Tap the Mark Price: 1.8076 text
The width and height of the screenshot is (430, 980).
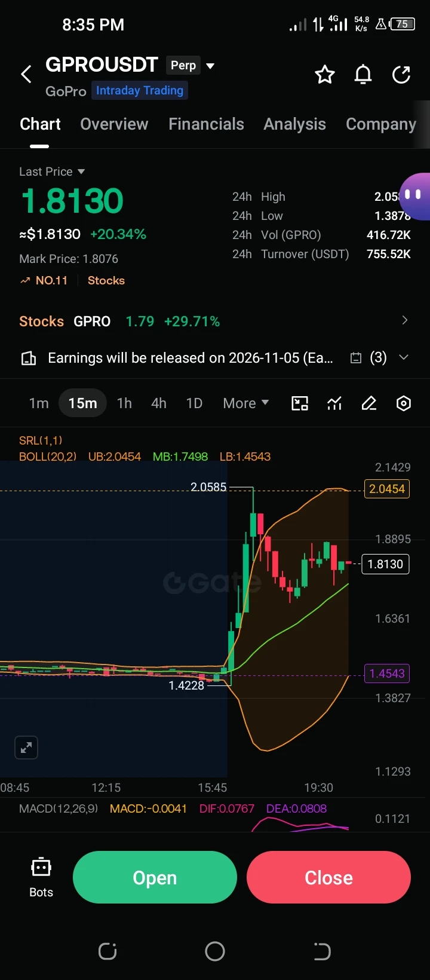click(69, 259)
